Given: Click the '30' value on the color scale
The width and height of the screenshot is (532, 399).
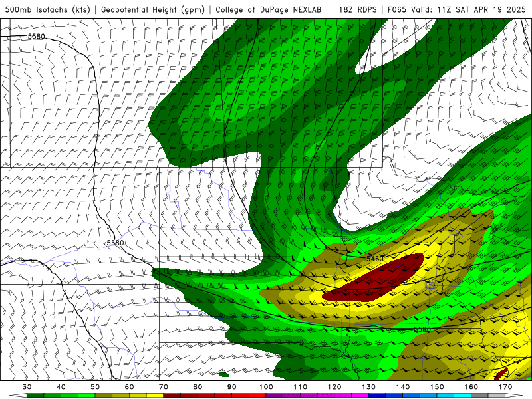Looking at the screenshot, I should (x=27, y=387).
